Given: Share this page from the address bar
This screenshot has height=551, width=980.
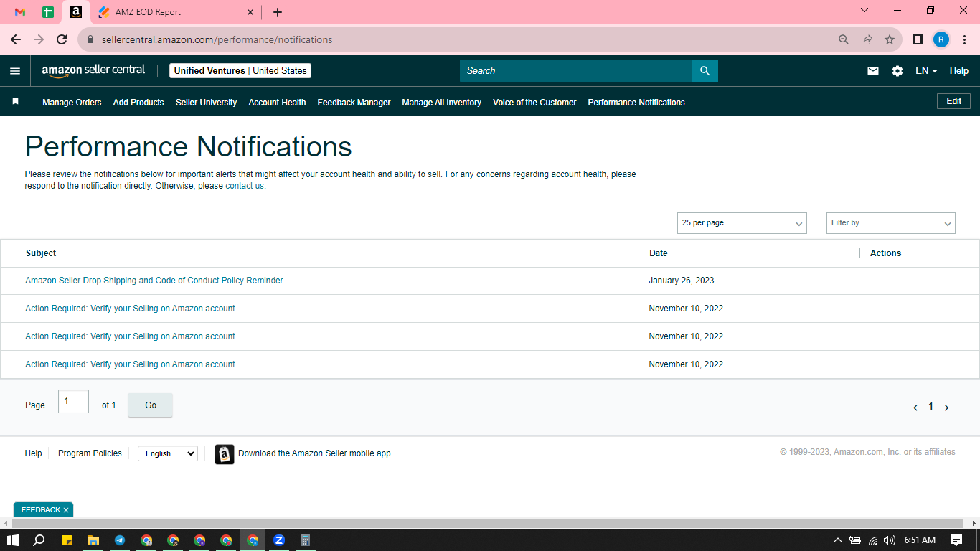Looking at the screenshot, I should click(x=867, y=39).
